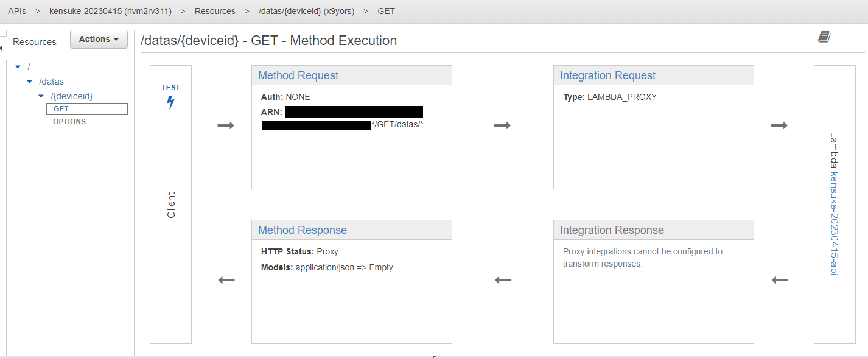
Task: Select the OPTIONS method in resource tree
Action: pos(69,122)
